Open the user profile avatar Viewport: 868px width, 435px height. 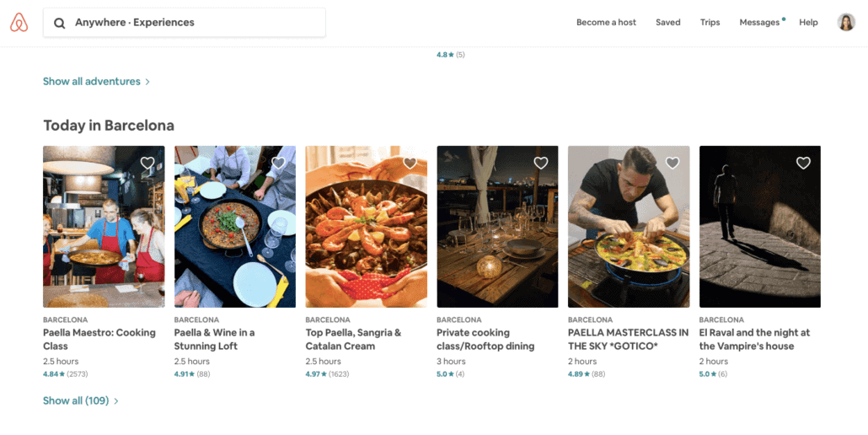pyautogui.click(x=846, y=22)
